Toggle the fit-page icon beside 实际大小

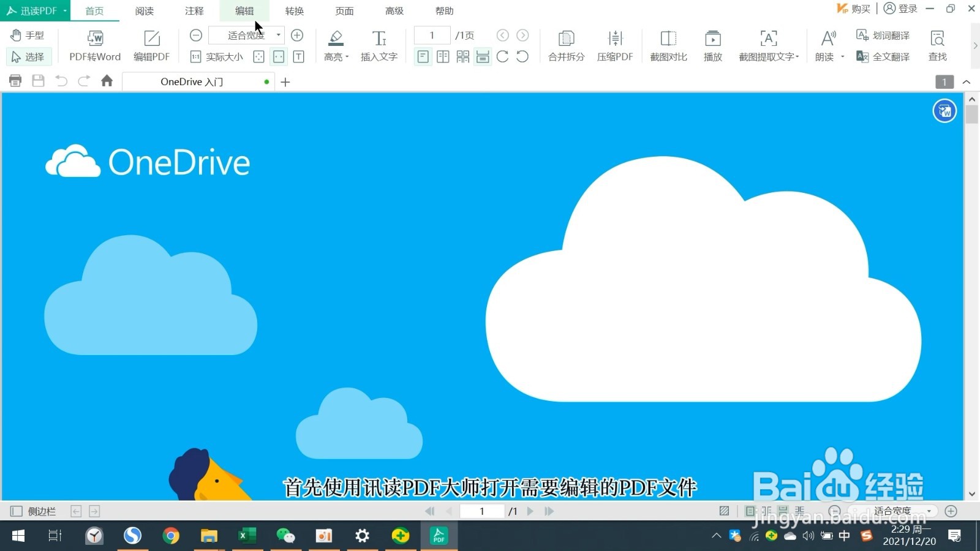(258, 57)
